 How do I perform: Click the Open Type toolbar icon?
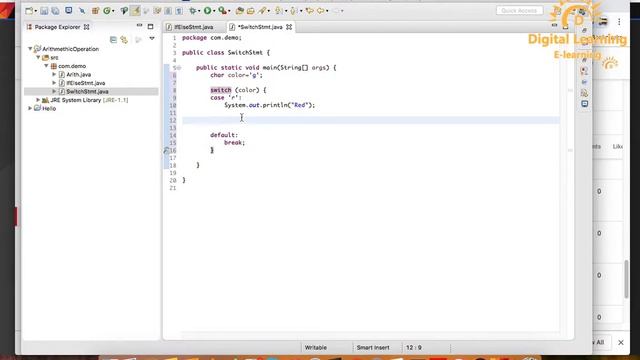click(124, 11)
